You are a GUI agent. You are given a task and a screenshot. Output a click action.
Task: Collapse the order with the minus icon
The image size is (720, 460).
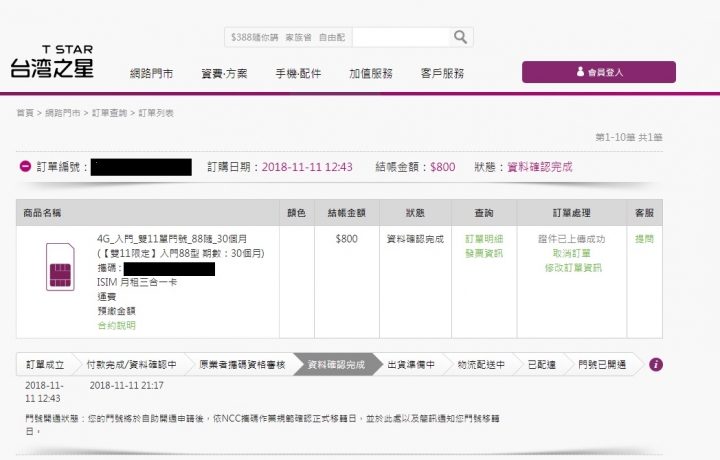point(25,166)
